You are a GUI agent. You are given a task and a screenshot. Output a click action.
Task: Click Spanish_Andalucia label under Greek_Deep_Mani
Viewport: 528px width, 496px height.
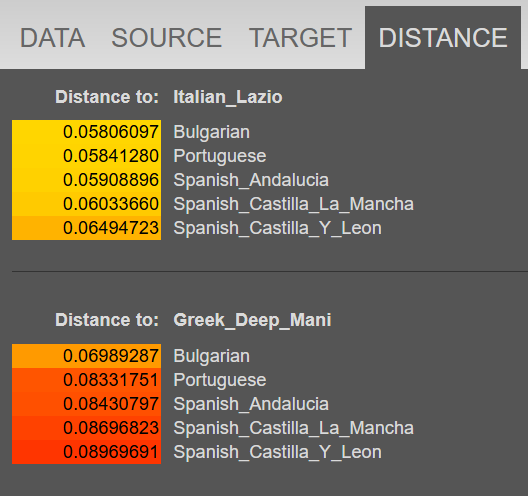251,404
